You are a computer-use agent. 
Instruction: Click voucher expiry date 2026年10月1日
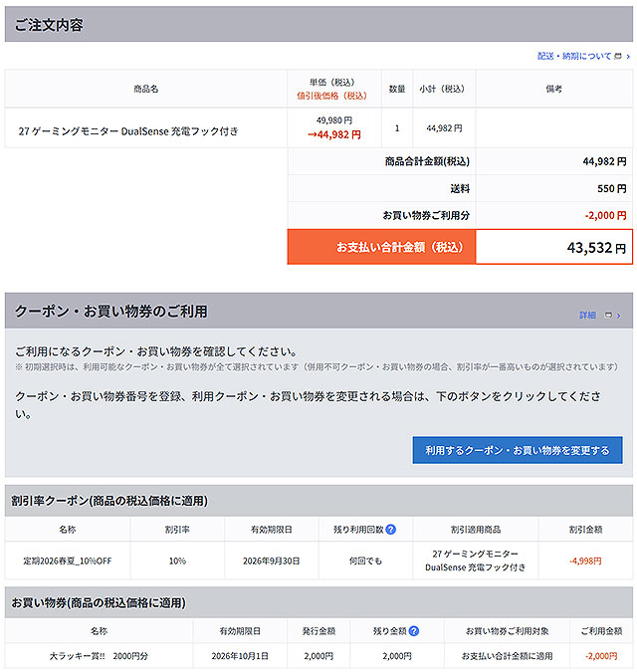point(240,656)
